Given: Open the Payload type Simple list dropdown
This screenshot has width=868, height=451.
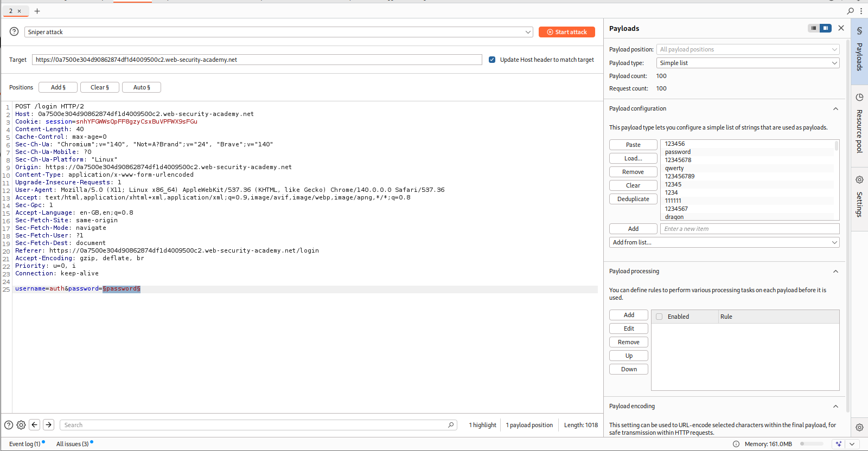Looking at the screenshot, I should 748,63.
